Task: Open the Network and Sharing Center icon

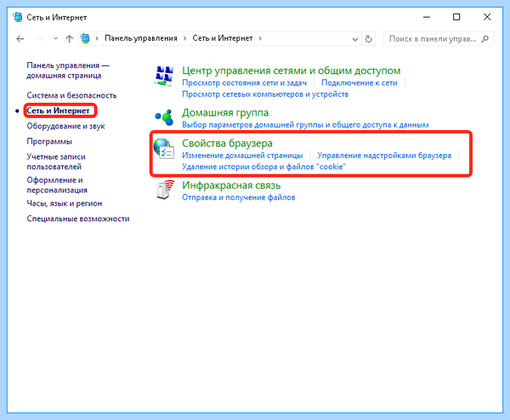Action: [x=164, y=76]
